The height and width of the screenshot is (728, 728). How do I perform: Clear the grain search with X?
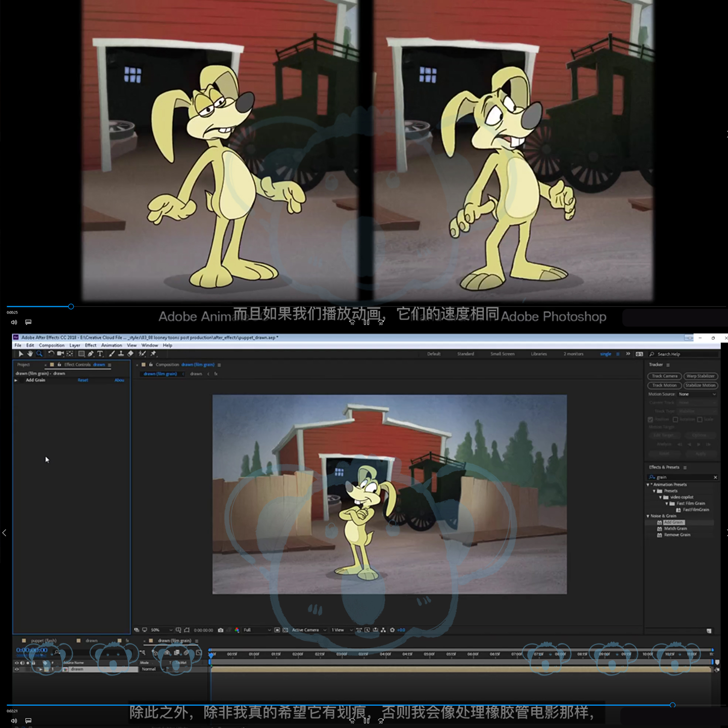tap(715, 477)
